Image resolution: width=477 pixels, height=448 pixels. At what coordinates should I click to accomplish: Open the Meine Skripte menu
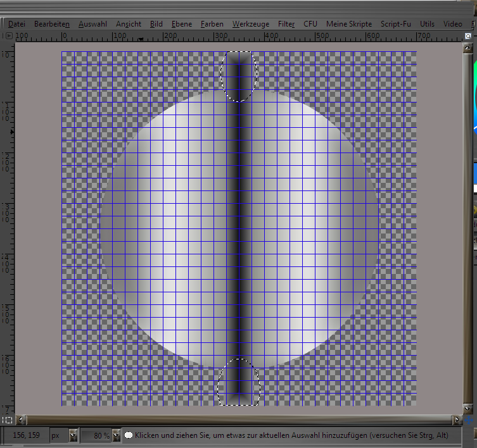(349, 24)
